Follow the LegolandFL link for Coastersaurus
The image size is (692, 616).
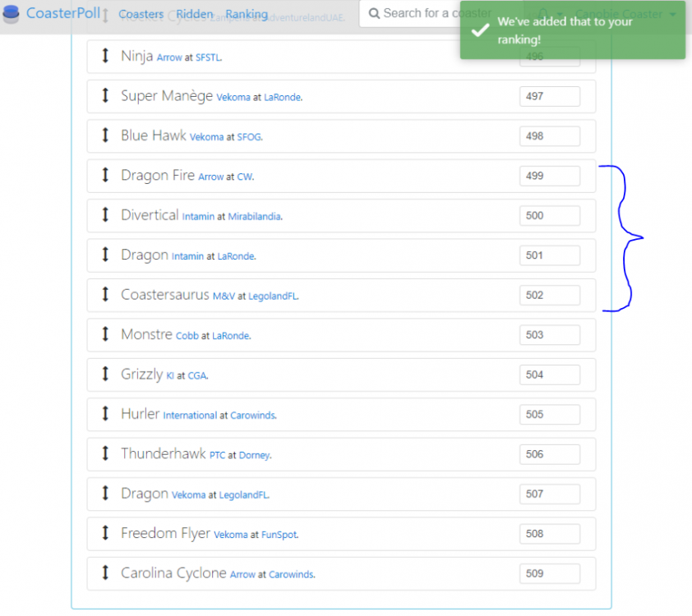tap(272, 297)
